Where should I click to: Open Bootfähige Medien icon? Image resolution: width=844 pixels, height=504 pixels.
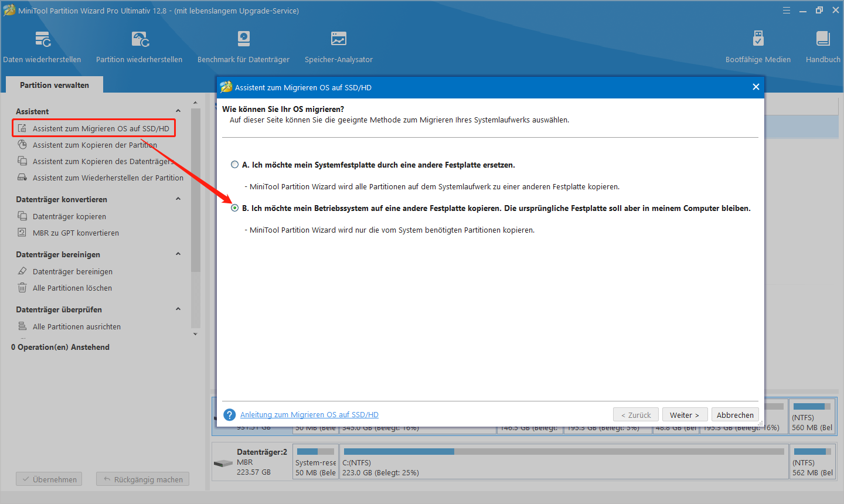click(x=758, y=39)
